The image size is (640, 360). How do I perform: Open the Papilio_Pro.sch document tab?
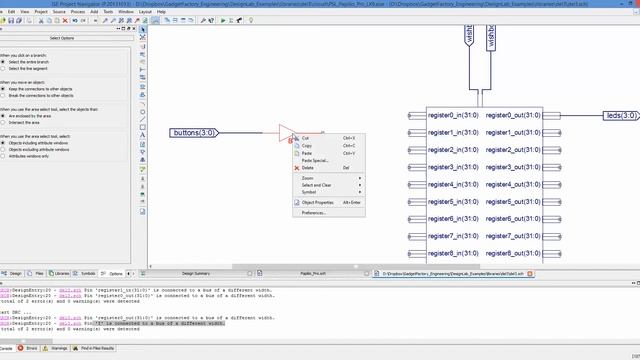(313, 273)
